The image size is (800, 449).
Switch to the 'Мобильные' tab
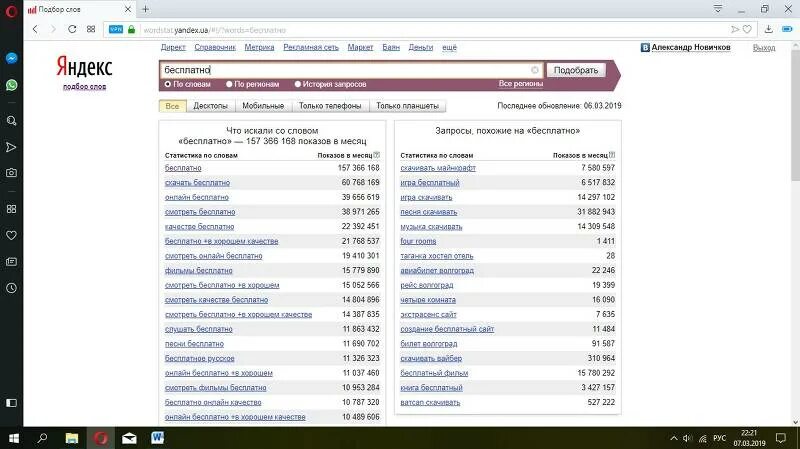263,106
